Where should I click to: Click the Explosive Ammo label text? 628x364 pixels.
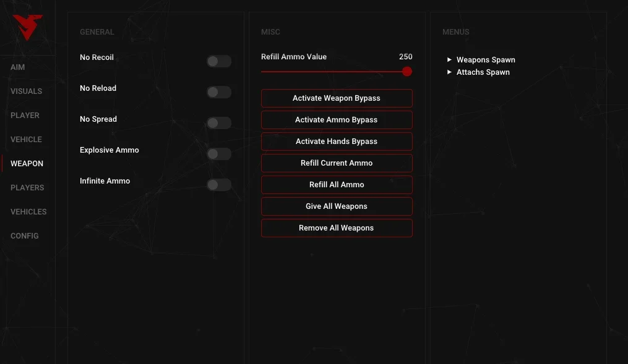coord(110,150)
